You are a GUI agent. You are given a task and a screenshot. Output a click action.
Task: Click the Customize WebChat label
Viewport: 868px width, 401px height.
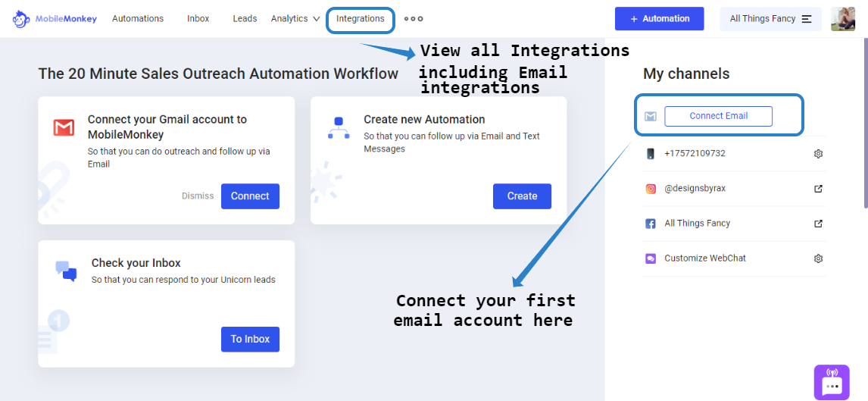(705, 258)
